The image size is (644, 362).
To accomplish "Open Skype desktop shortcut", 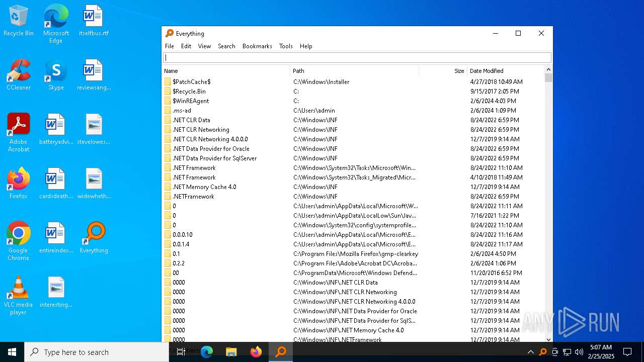I will pyautogui.click(x=56, y=75).
